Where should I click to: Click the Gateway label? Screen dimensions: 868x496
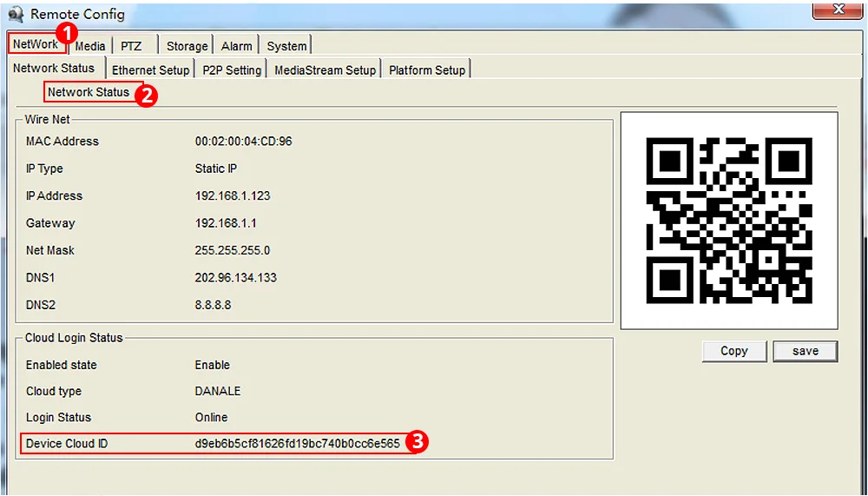pyautogui.click(x=50, y=222)
